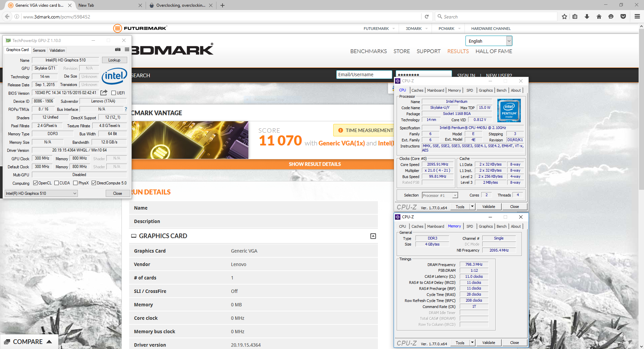Toggle PhysX checkbox
This screenshot has height=349, width=644.
76,183
